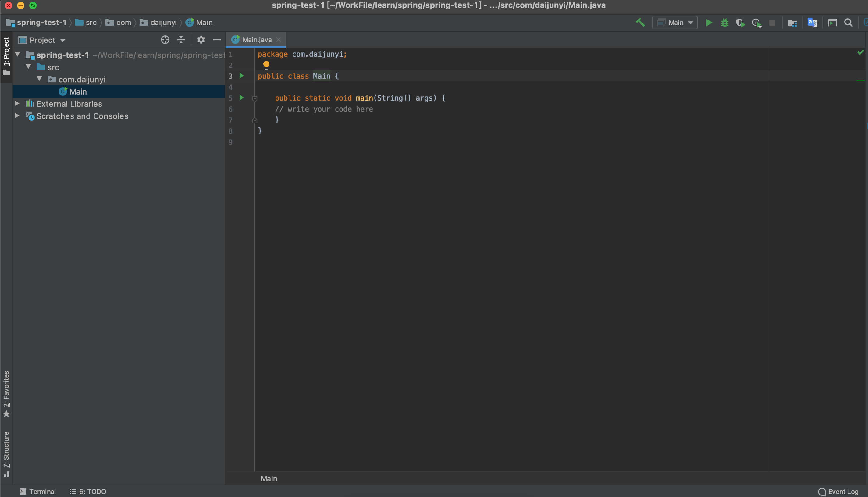
Task: Collapse the src folder arrow
Action: pyautogui.click(x=28, y=66)
